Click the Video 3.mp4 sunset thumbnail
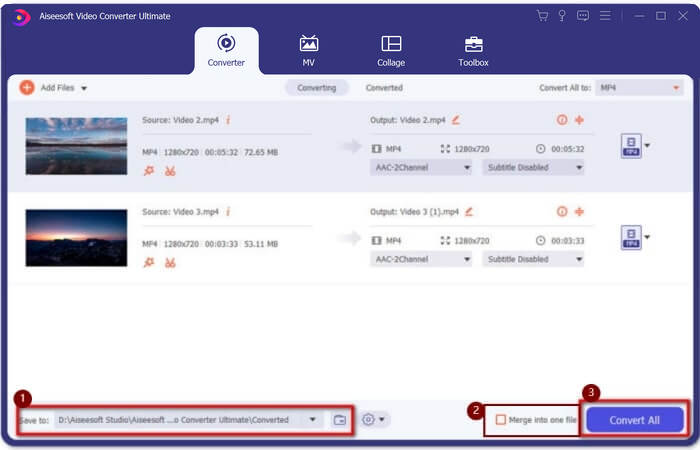 point(76,238)
